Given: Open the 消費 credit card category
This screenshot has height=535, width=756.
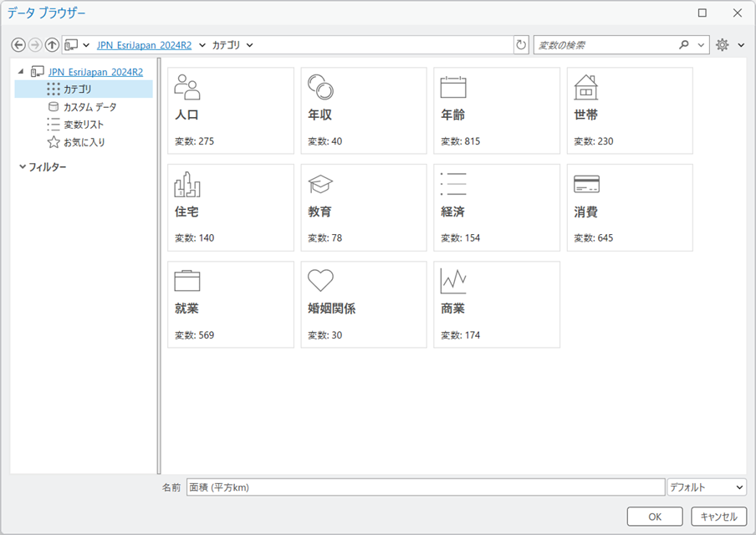Looking at the screenshot, I should 630,207.
